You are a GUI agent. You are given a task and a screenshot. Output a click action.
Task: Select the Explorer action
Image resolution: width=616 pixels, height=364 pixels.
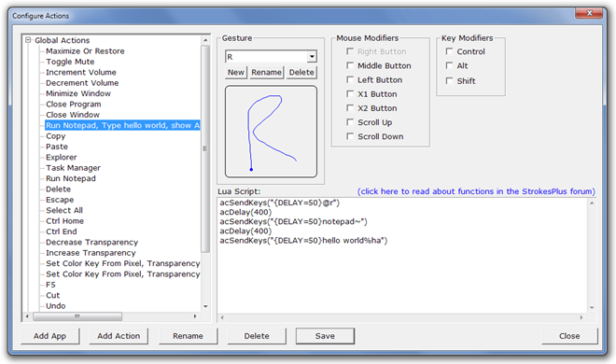point(62,157)
